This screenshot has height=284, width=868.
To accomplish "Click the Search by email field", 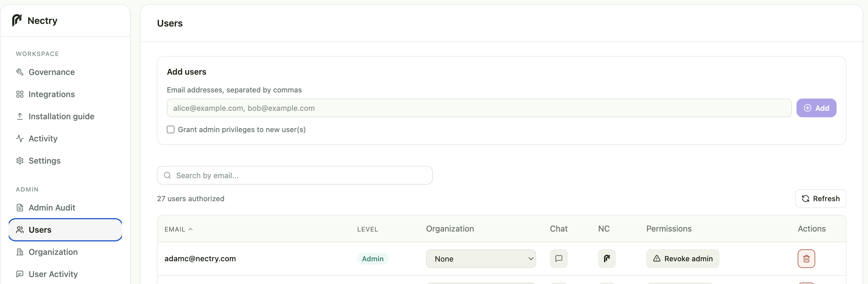I will click(x=295, y=176).
